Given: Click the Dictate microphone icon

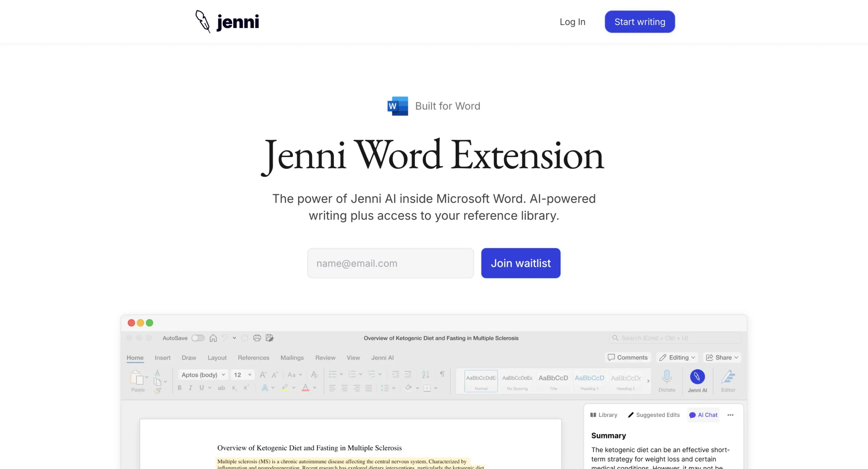Looking at the screenshot, I should point(667,377).
